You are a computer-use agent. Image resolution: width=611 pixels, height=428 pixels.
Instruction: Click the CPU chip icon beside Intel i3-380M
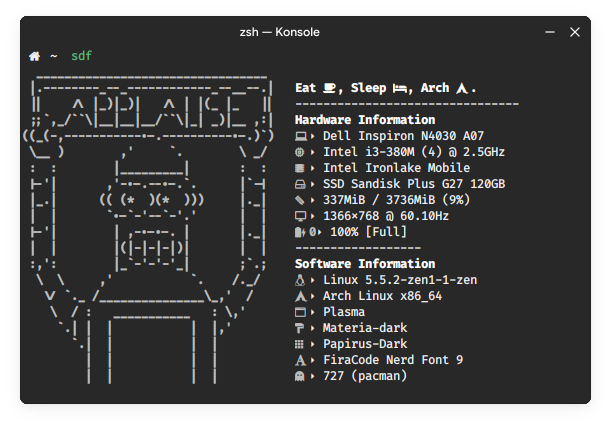point(299,152)
